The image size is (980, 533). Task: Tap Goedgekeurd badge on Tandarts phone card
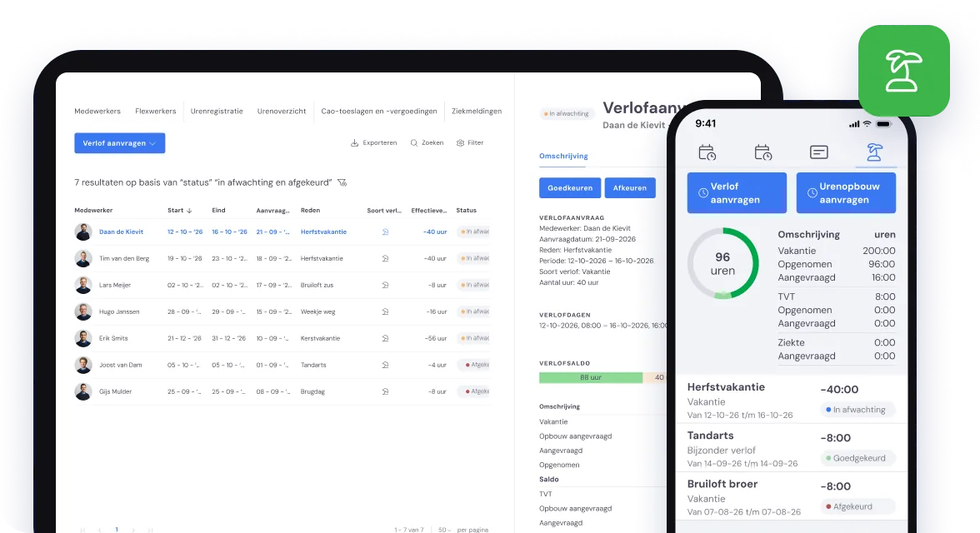coord(857,458)
